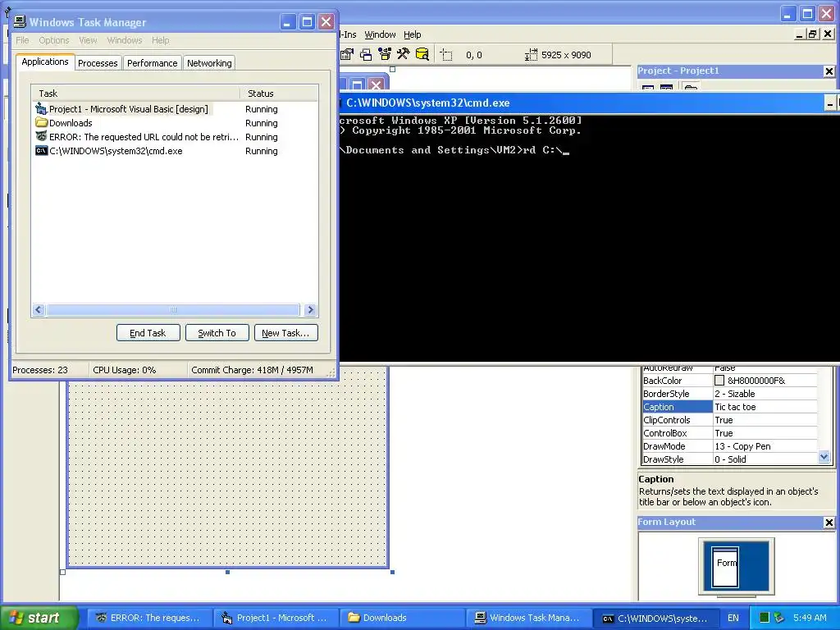The image size is (840, 630).
Task: Select Project1 - Microsoft Visual Basic task row
Action: point(175,109)
